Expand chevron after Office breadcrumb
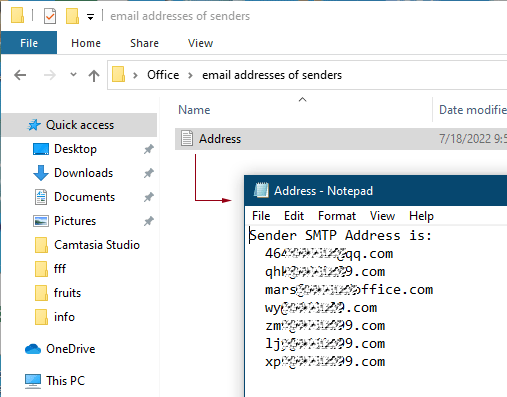The height and width of the screenshot is (397, 507). click(190, 75)
